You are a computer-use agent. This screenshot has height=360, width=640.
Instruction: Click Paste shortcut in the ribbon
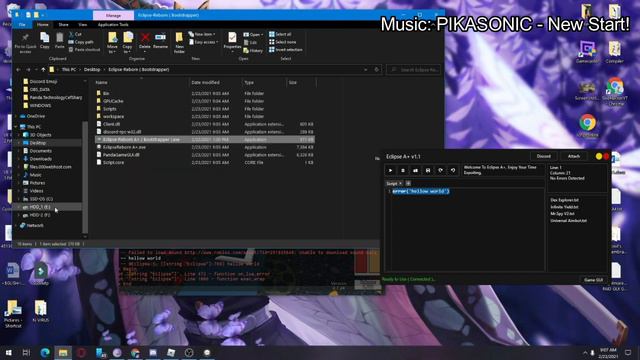(x=84, y=50)
